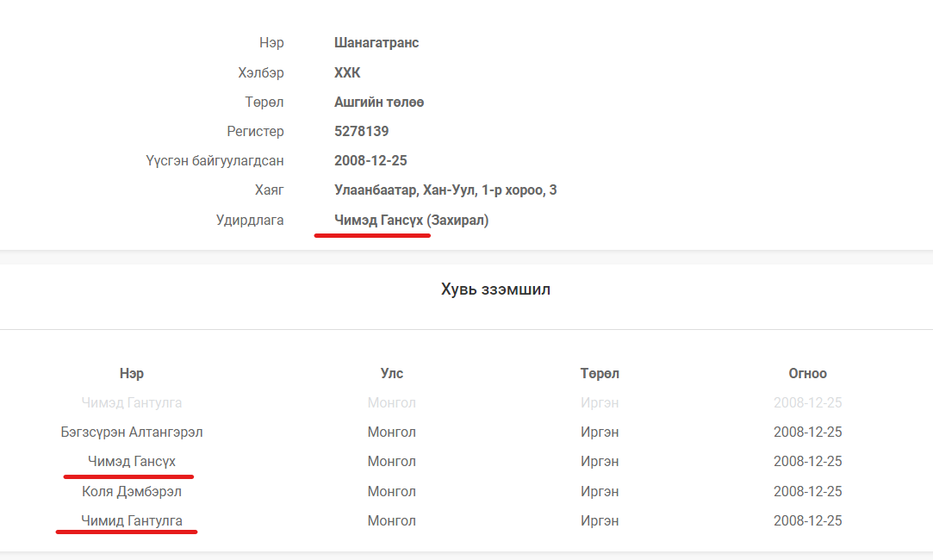Click the company name Шанагатранс
Screen dimensions: 933x560
tap(376, 43)
